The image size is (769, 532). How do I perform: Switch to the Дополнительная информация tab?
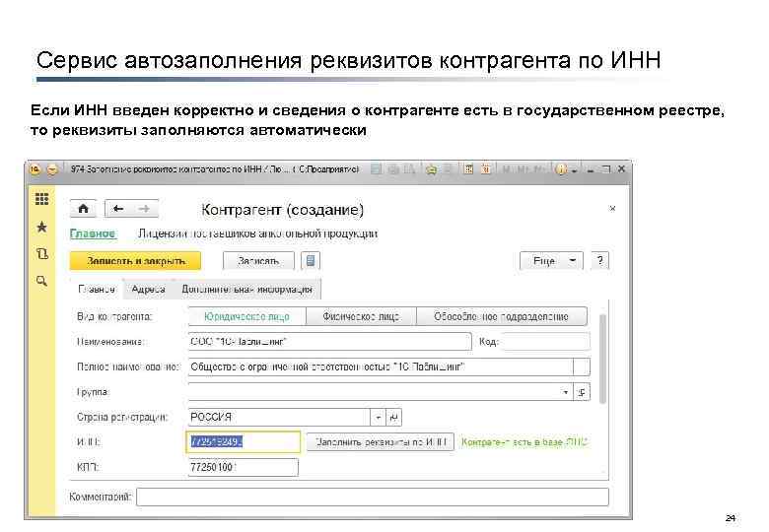click(246, 289)
